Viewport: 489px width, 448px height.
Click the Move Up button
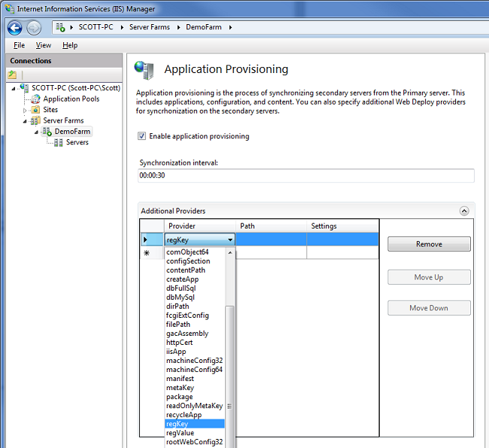click(x=429, y=277)
